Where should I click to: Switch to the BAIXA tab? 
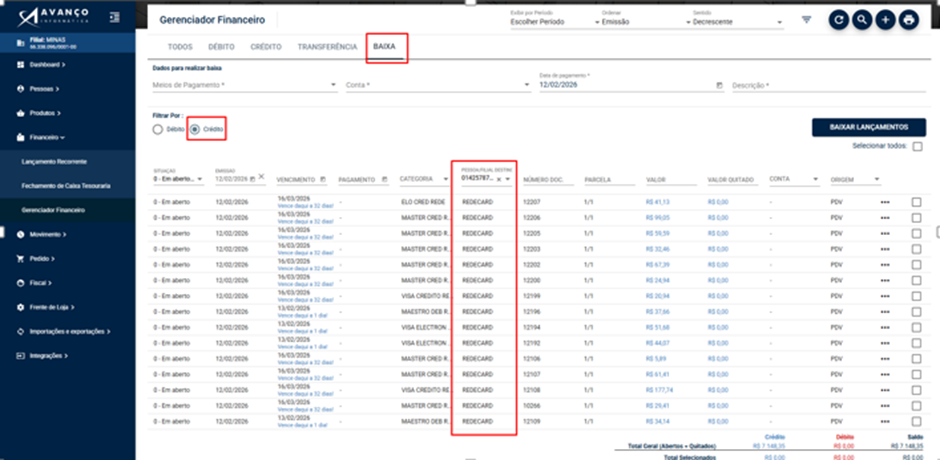(x=387, y=47)
